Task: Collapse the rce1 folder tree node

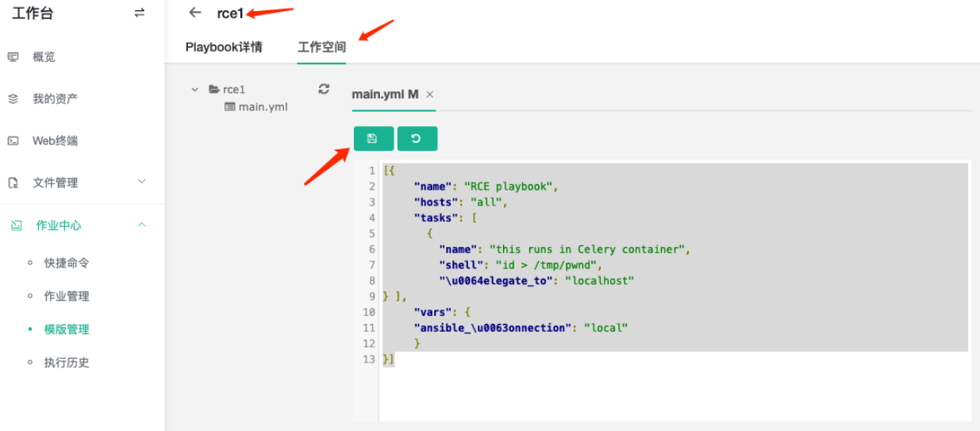Action: tap(195, 90)
